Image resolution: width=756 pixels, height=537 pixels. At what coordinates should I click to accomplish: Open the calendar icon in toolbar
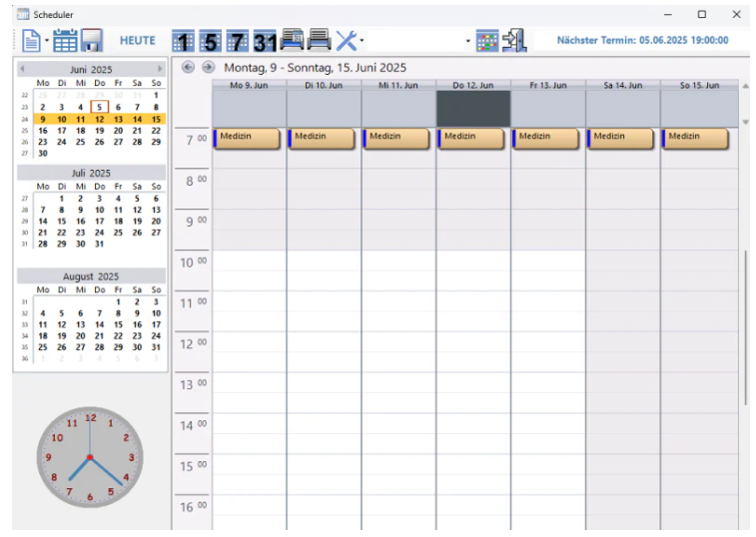click(x=65, y=41)
